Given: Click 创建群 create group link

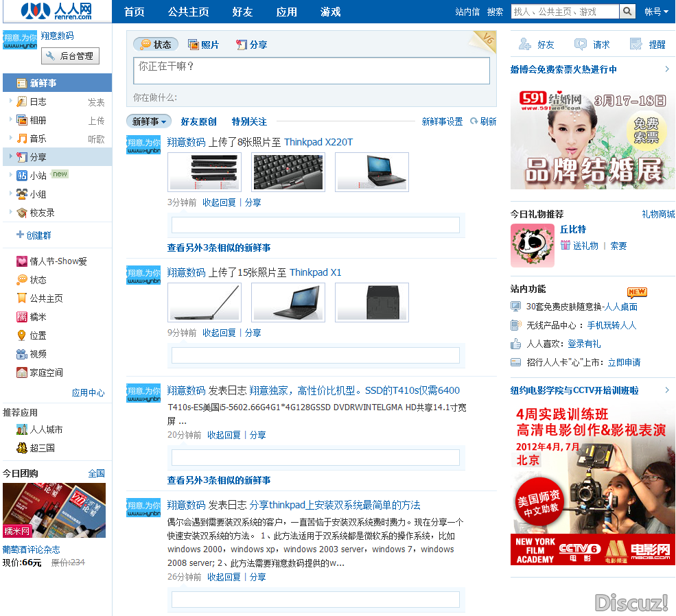Looking at the screenshot, I should [34, 235].
